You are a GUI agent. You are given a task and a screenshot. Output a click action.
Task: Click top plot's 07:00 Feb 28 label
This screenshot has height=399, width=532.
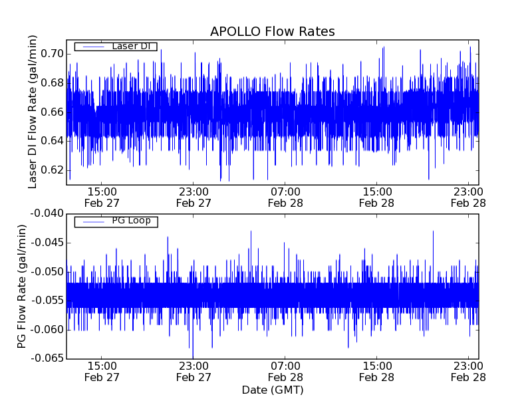point(285,198)
